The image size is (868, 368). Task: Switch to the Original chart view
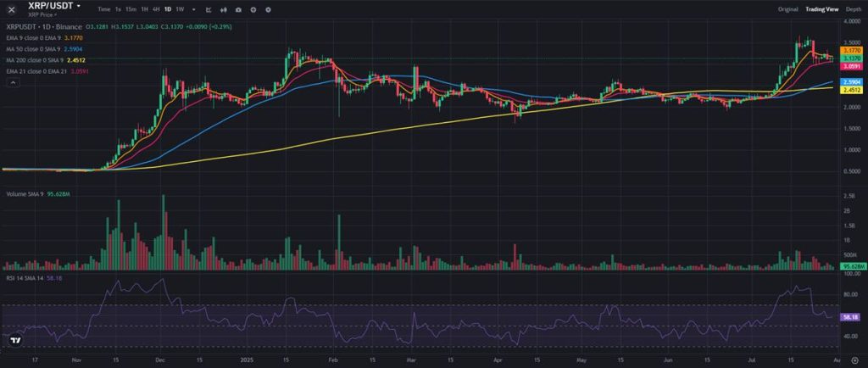[787, 9]
